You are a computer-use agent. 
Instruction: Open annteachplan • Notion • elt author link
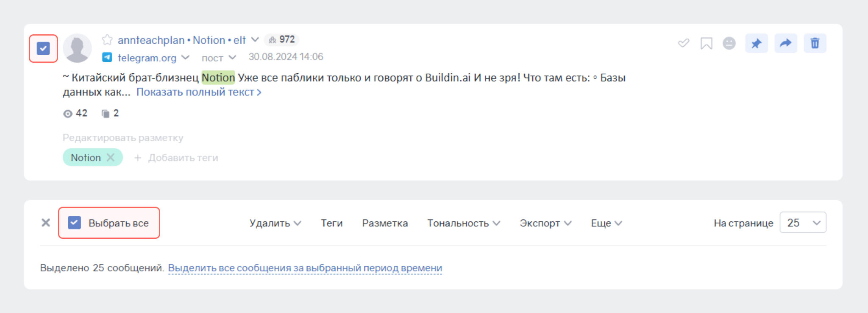pos(181,40)
